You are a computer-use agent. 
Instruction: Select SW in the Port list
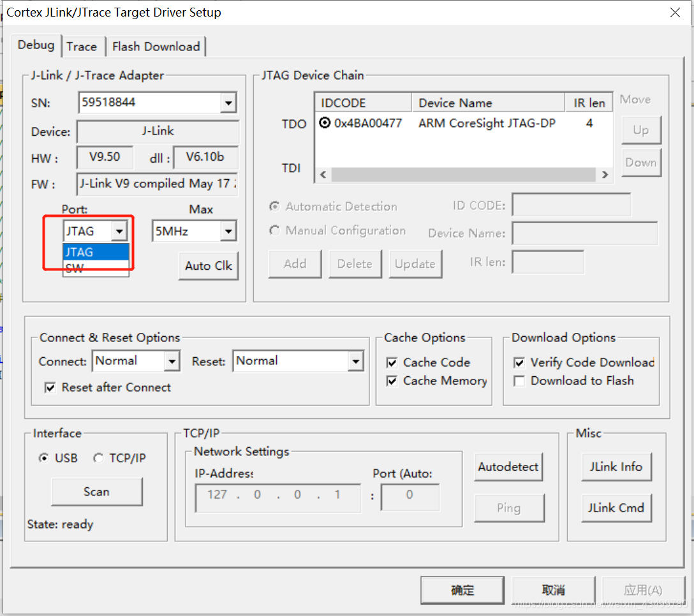96,268
